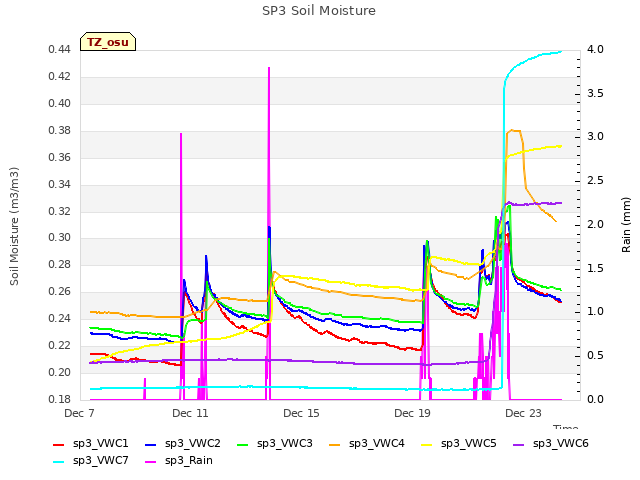Click the SP3 Soil Moisture chart title

click(x=319, y=11)
